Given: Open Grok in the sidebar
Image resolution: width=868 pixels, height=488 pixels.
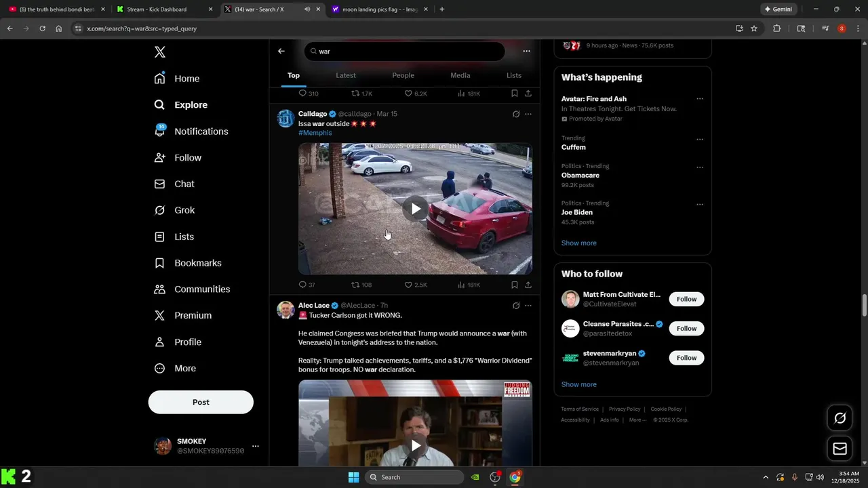Looking at the screenshot, I should point(174,210).
